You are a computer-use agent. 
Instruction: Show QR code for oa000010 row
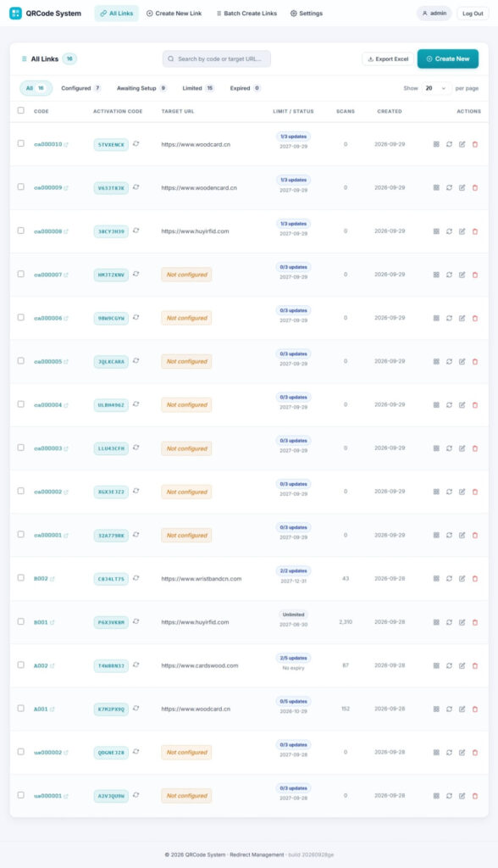436,144
